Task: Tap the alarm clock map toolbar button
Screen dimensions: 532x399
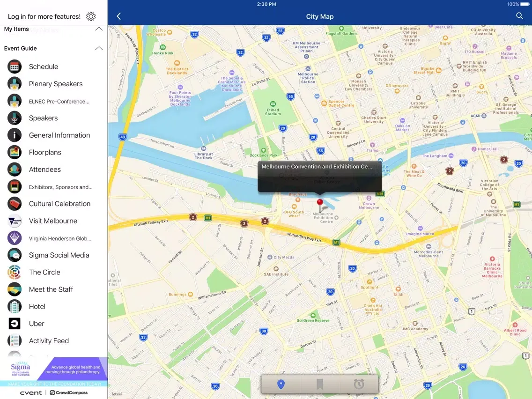Action: point(359,384)
